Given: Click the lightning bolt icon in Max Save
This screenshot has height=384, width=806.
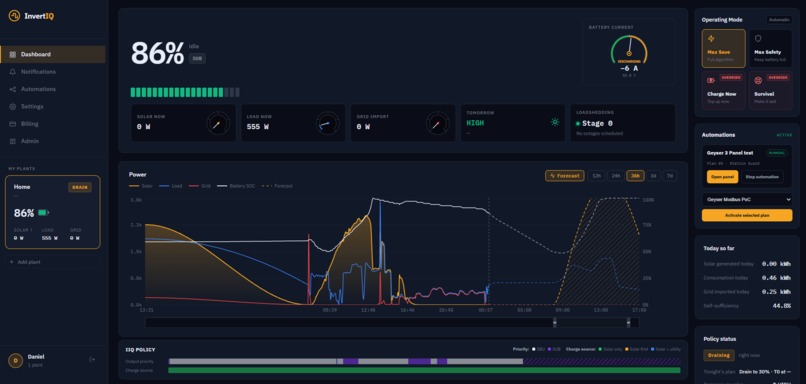Looking at the screenshot, I should [711, 39].
